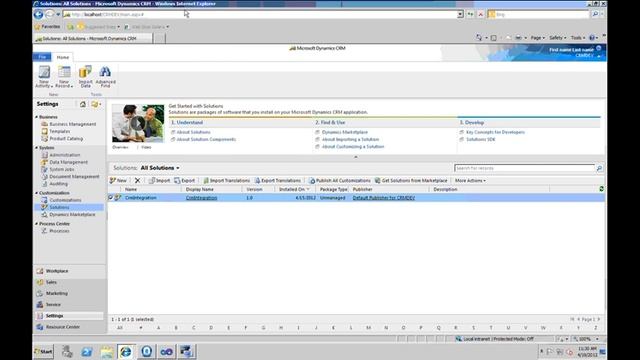Toggle the CrmIntegration row checkbox

[111, 198]
